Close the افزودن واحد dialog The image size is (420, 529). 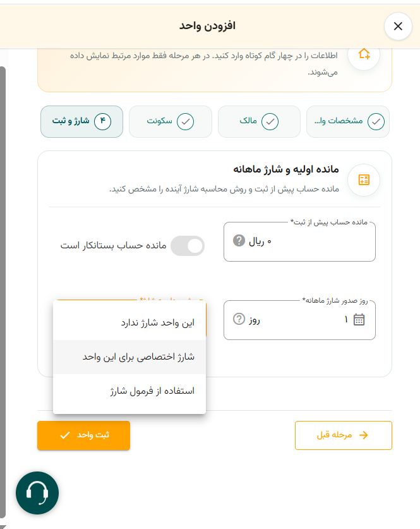(398, 27)
